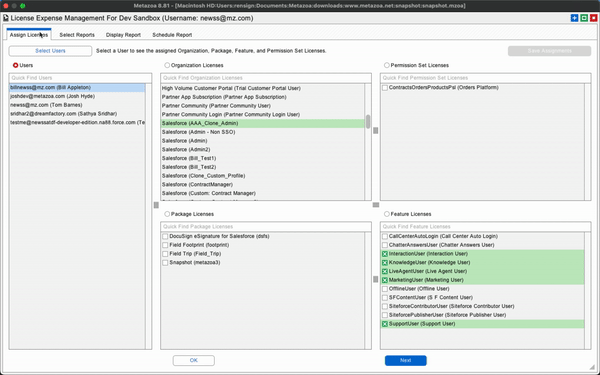Click splitter handle between Users and Package panels
Image resolution: width=600 pixels, height=375 pixels.
(156, 205)
